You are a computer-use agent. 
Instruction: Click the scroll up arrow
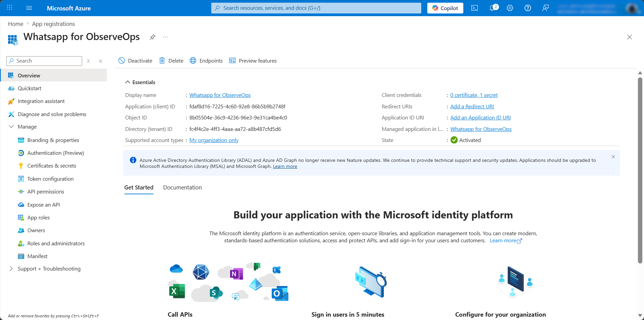pyautogui.click(x=640, y=73)
